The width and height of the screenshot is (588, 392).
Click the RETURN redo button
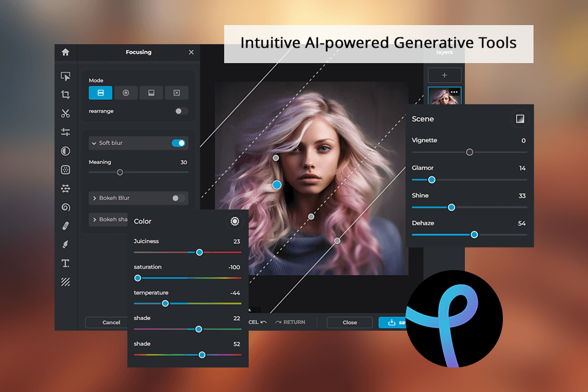290,322
